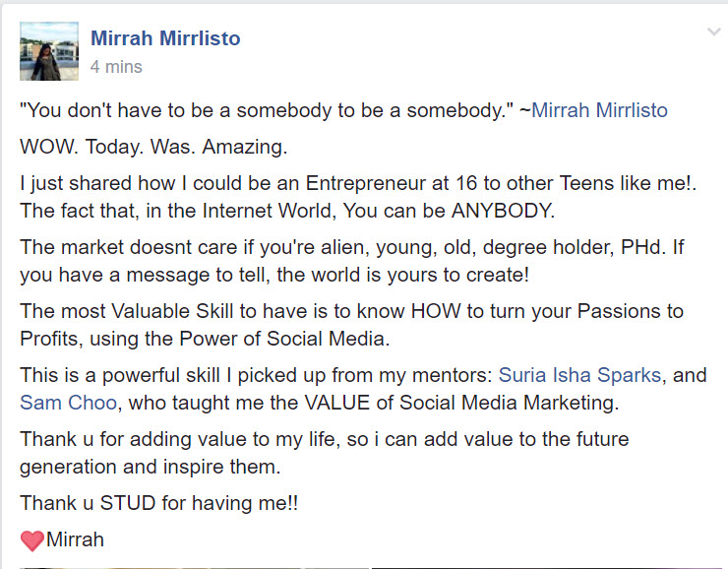This screenshot has height=569, width=728.
Task: Open the post options chevron menu
Action: click(713, 32)
